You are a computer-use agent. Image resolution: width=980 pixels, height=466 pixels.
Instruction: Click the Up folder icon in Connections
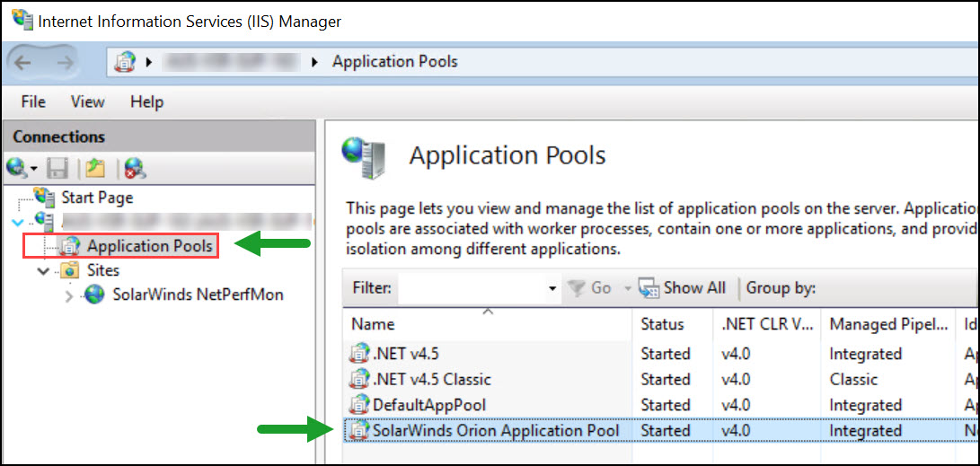[95, 167]
